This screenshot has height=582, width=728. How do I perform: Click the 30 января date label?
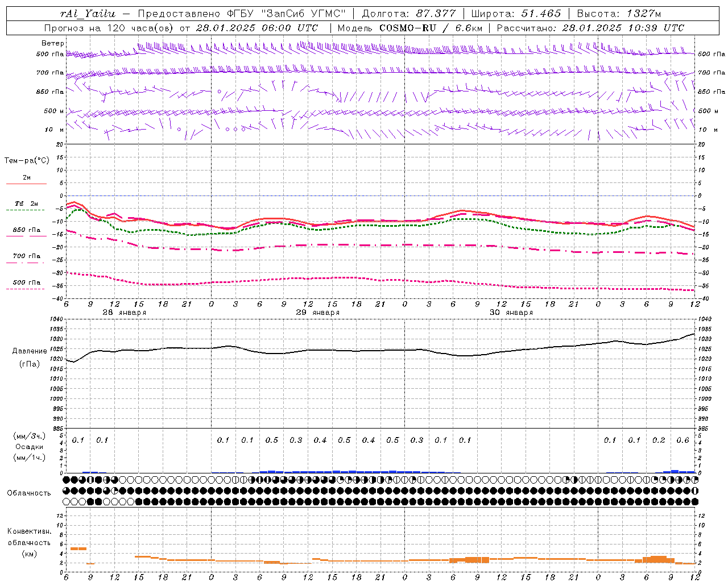[511, 313]
